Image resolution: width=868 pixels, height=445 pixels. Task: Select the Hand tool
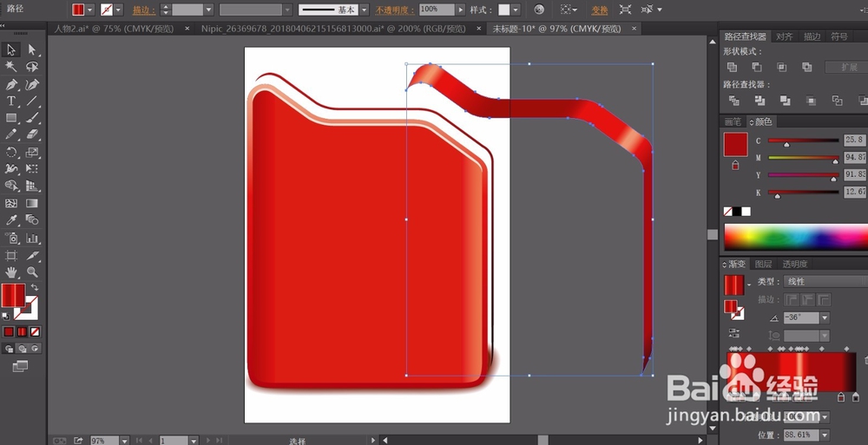click(x=11, y=272)
